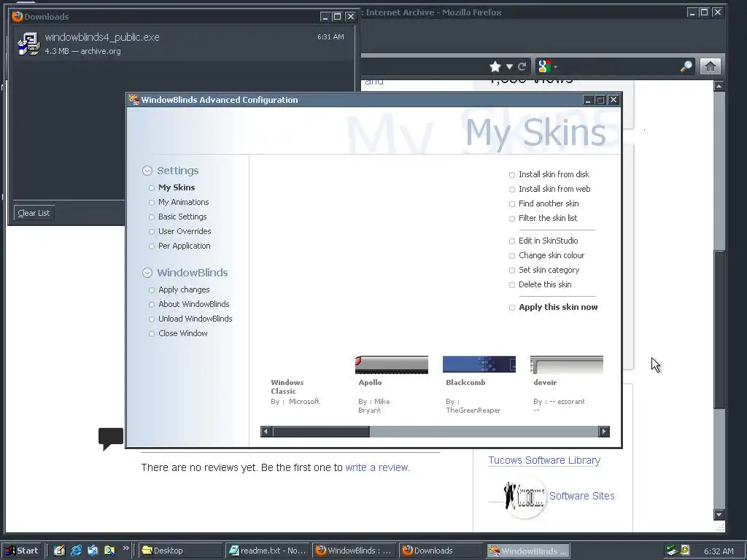The width and height of the screenshot is (747, 560).
Task: Click Firefox page scrollbar down arrow
Action: coord(719,515)
